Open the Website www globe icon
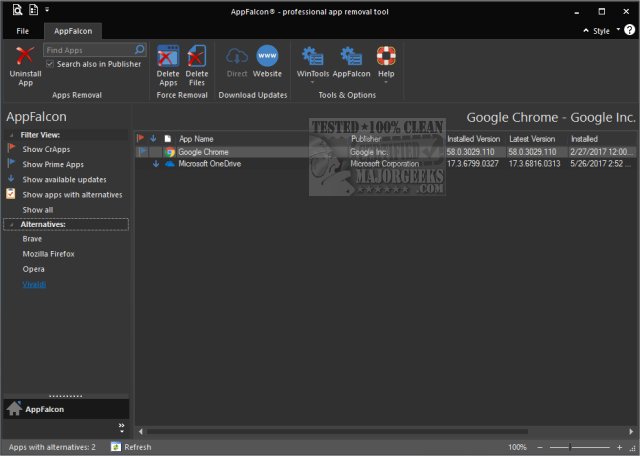Screen dimensions: 640x456 (267, 56)
